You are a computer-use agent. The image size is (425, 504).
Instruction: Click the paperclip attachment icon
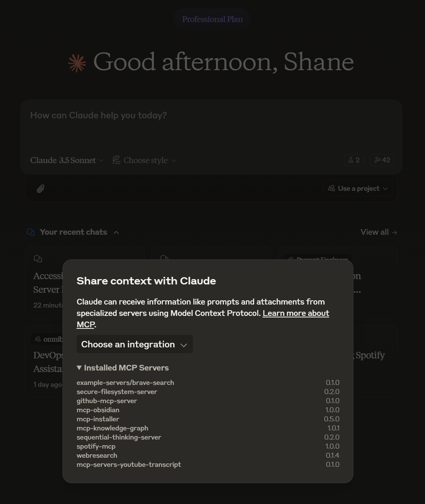(41, 188)
